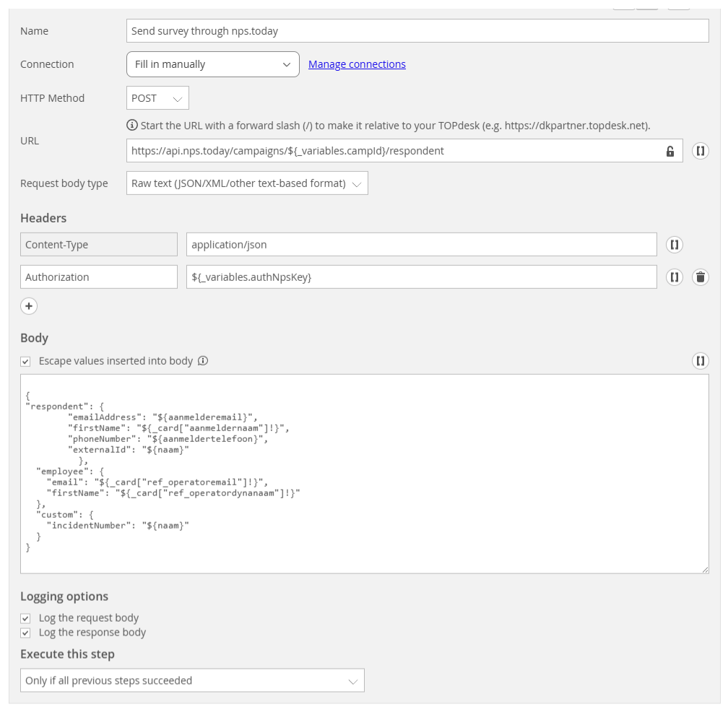The image size is (728, 712).
Task: Add a new header using the plus icon
Action: tap(29, 306)
